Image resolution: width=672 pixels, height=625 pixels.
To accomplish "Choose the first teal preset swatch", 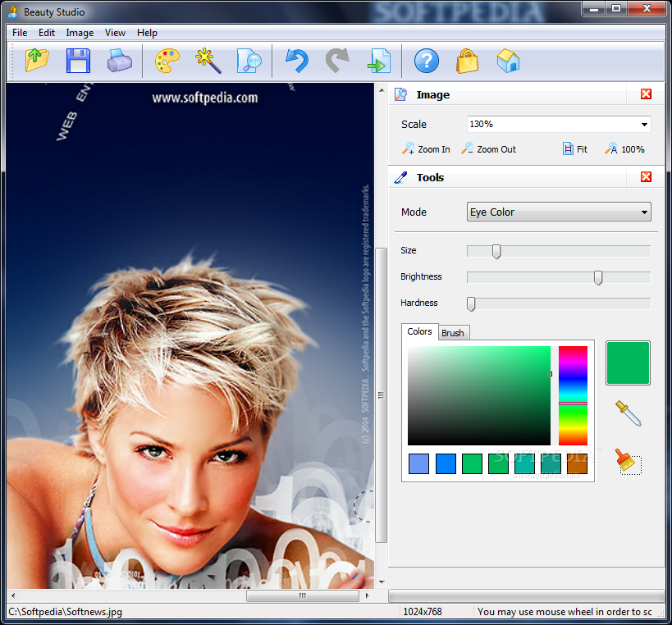I will point(524,464).
